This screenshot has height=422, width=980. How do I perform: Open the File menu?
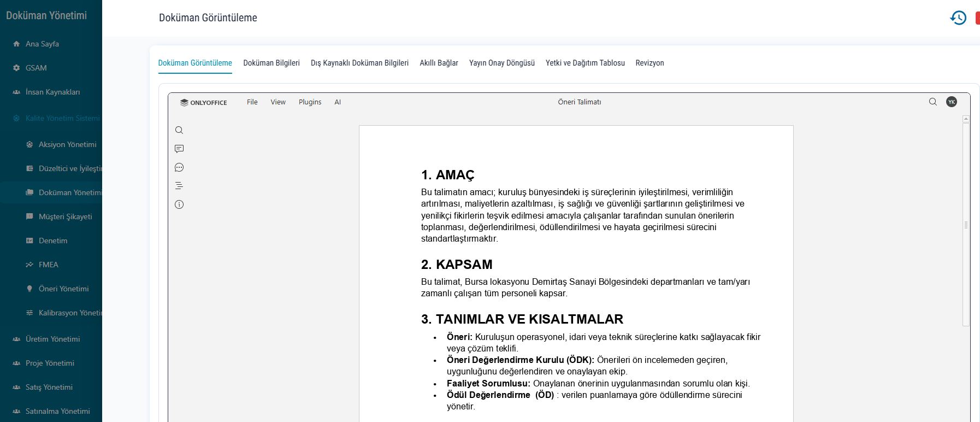(252, 102)
